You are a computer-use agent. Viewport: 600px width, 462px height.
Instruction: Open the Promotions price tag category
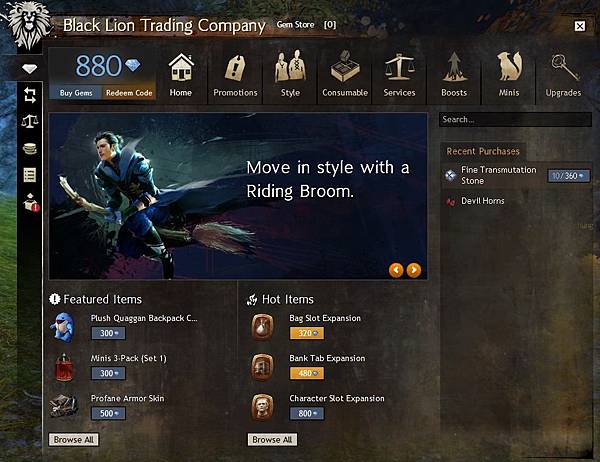[x=235, y=75]
